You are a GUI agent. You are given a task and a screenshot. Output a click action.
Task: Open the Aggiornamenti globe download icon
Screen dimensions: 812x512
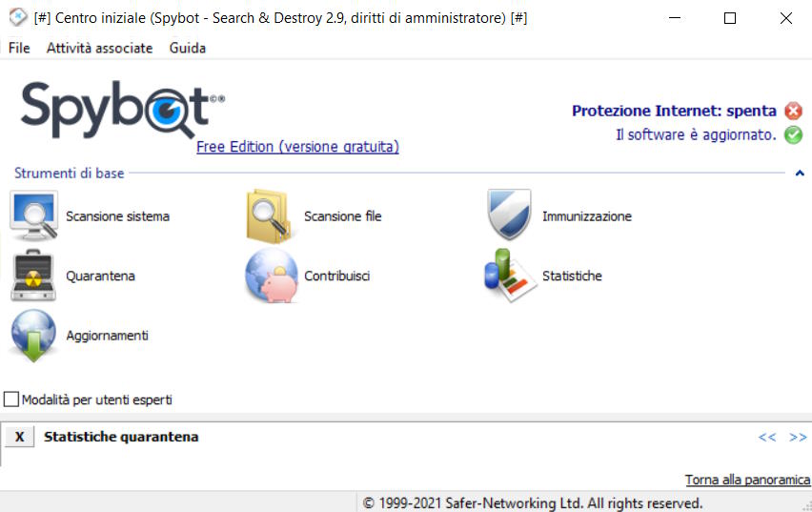[33, 336]
